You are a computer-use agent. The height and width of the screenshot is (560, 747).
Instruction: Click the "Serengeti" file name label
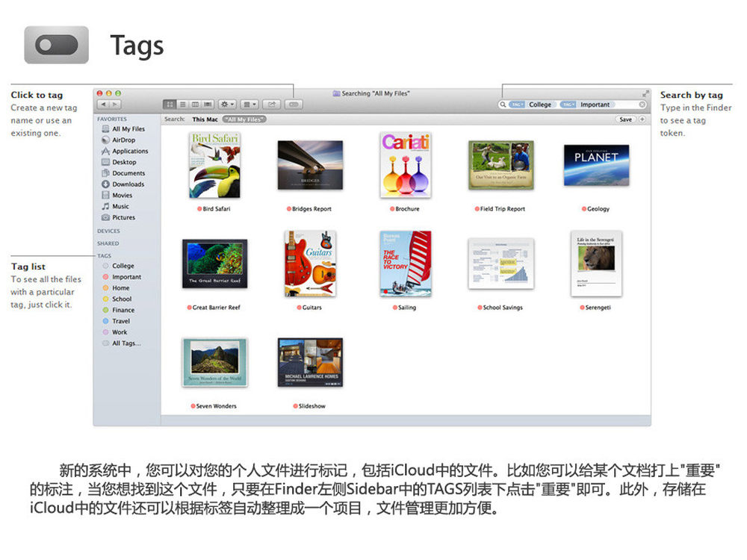click(598, 308)
